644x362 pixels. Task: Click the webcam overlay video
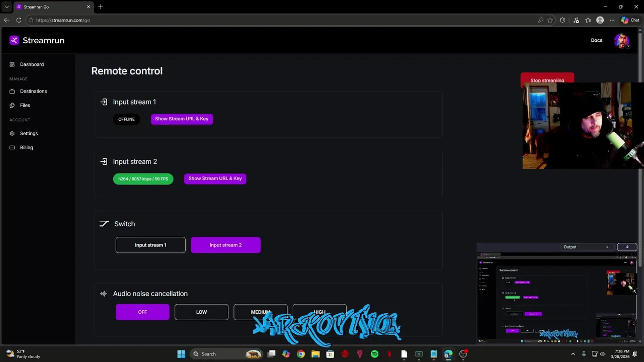(583, 126)
